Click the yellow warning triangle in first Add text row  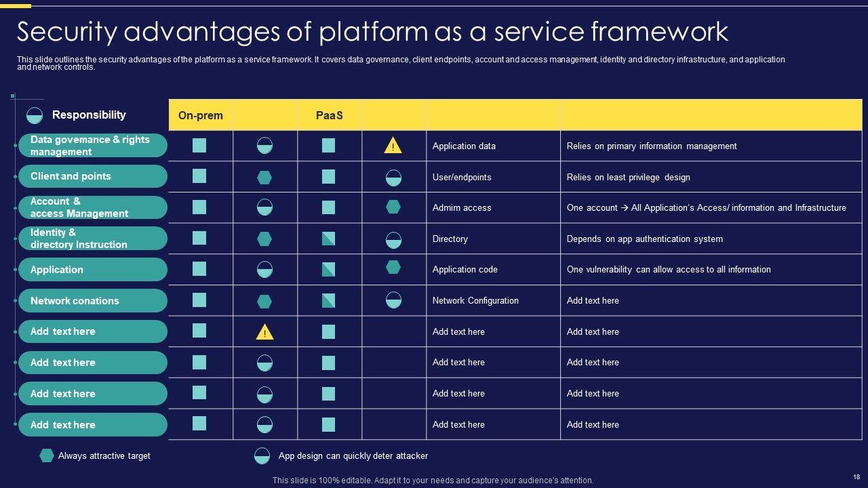[x=264, y=332]
